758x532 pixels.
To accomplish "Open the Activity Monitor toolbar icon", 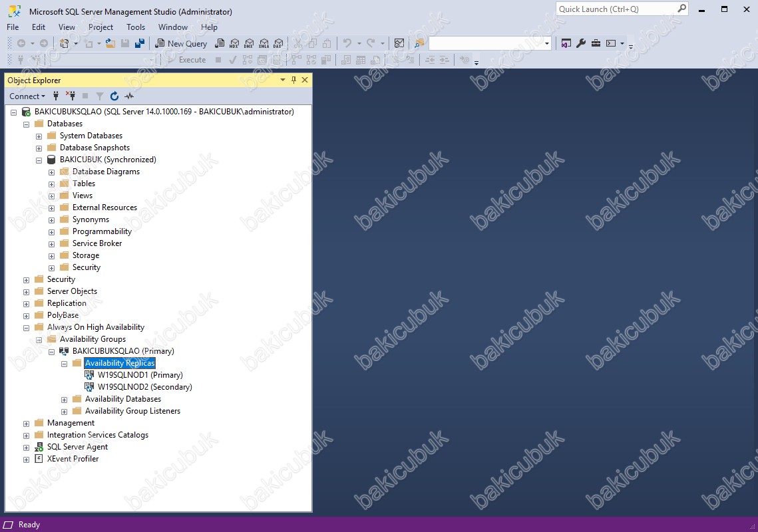I will [399, 43].
